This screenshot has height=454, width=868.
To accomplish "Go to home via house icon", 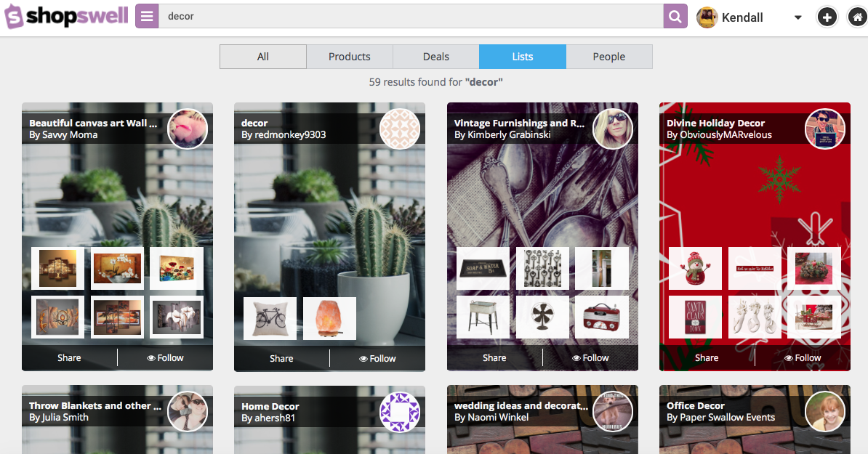I will pyautogui.click(x=857, y=17).
